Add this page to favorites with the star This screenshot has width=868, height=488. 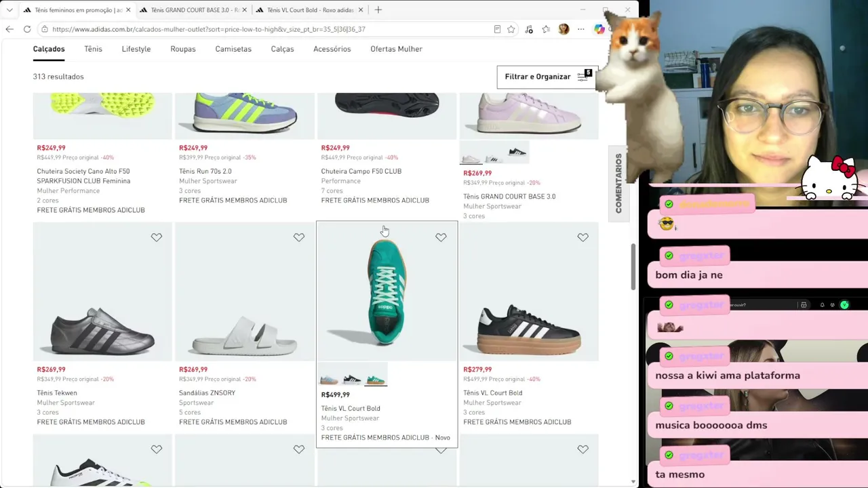tap(511, 29)
